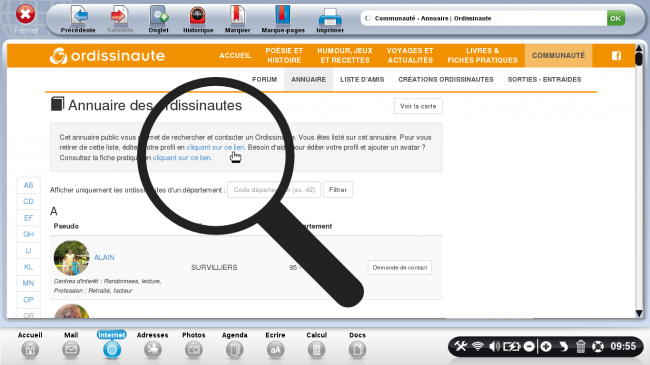Click the Wi-Fi signal icon in the tray
The image size is (650, 365).
478,346
